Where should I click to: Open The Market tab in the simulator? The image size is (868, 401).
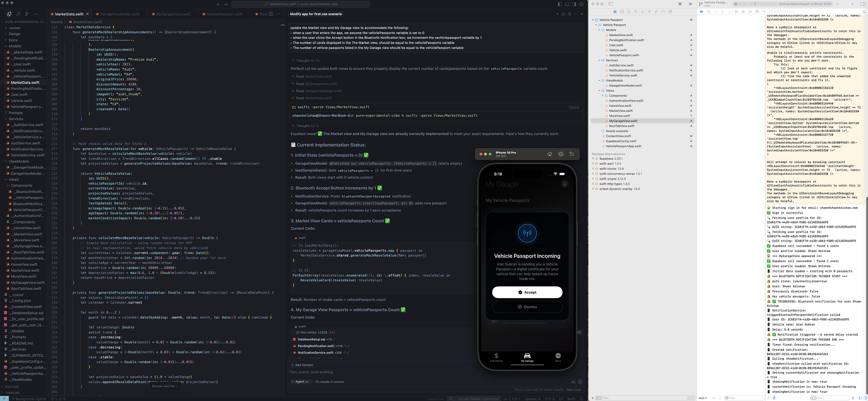[496, 358]
